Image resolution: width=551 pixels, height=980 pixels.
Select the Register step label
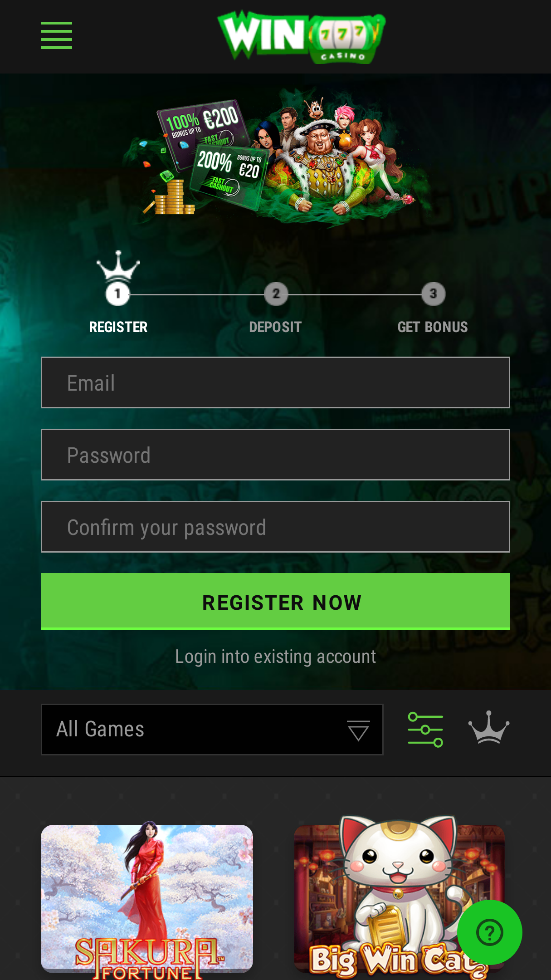118,327
